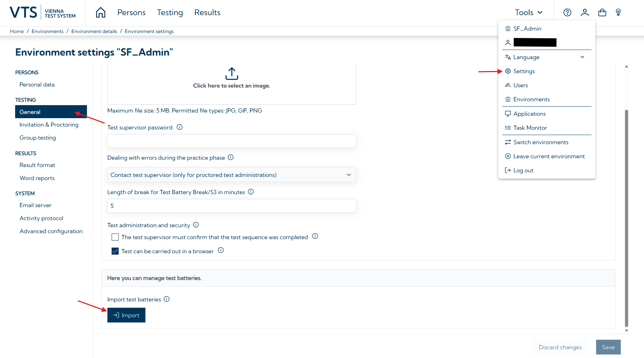Click the scrollbar up arrow
Screen dimensions: 644x358
[626, 66]
